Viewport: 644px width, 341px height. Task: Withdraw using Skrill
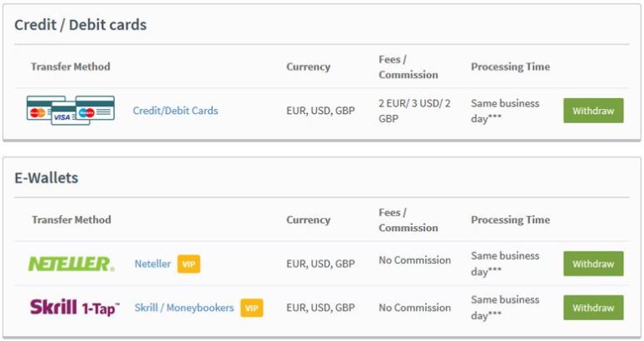coord(594,307)
